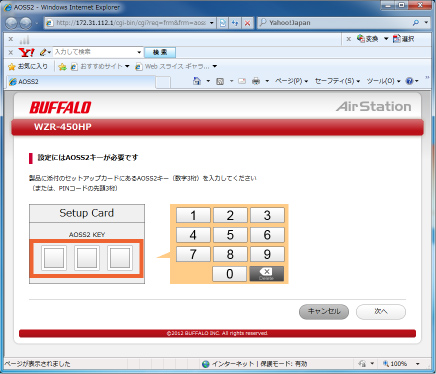The width and height of the screenshot is (436, 374).
Task: Open the ページ(P) menu
Action: coord(291,81)
